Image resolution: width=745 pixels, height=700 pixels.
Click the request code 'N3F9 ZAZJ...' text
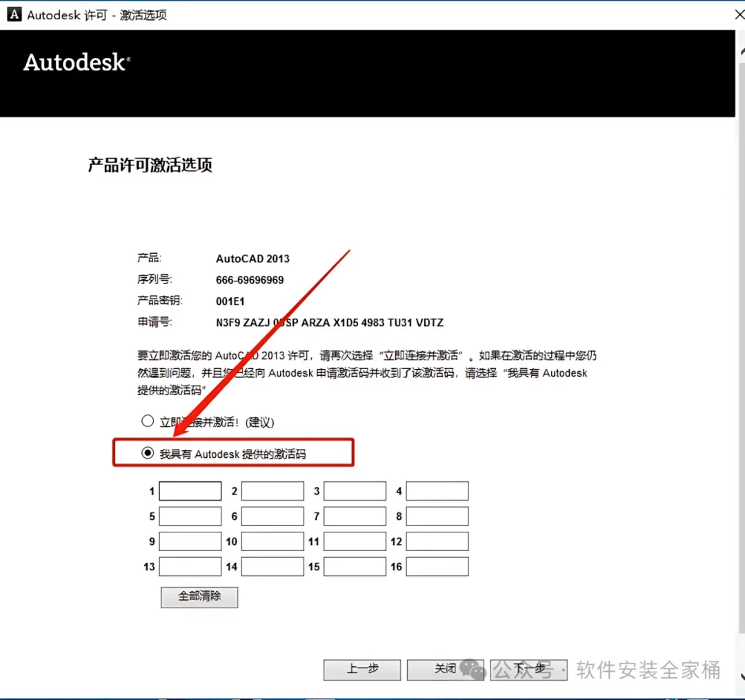click(x=329, y=323)
